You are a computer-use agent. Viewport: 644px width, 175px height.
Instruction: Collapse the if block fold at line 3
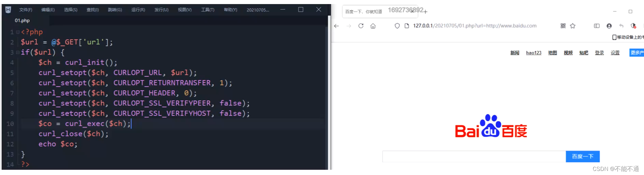click(x=18, y=52)
